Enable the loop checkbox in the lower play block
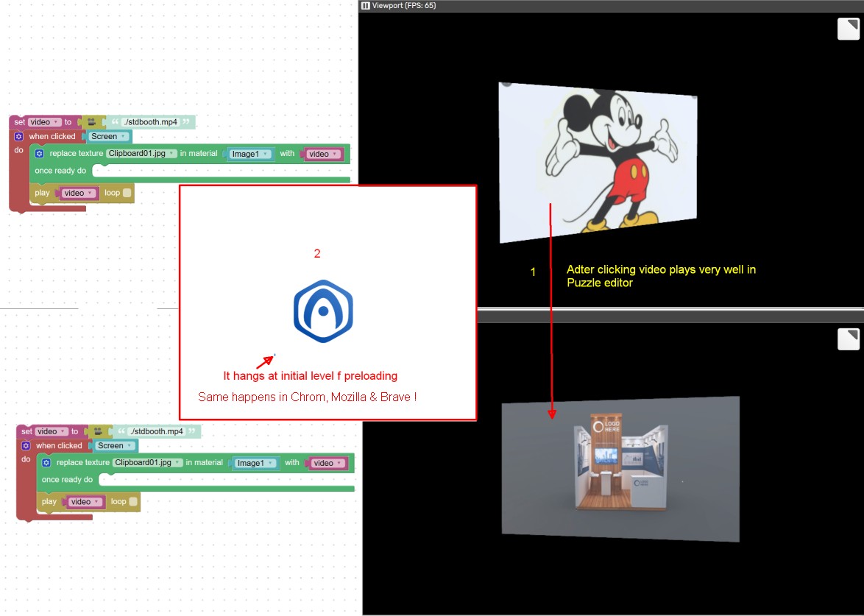Screen dimensions: 864x616 (x=133, y=502)
